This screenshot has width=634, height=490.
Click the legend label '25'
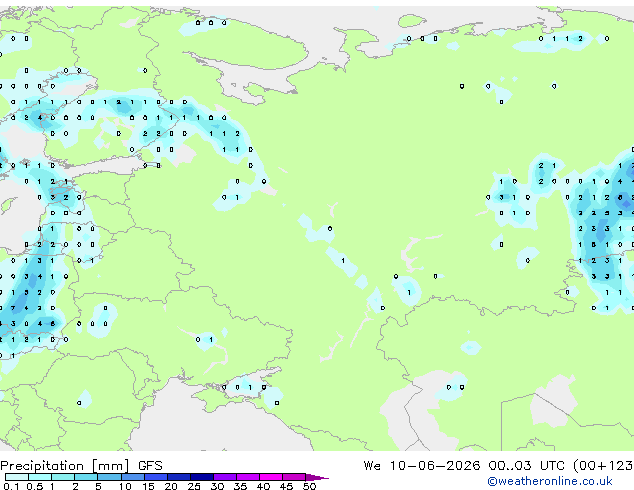(194, 486)
